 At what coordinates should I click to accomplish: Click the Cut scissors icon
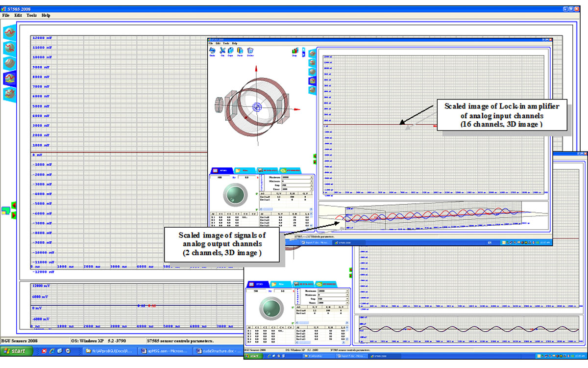click(x=222, y=51)
